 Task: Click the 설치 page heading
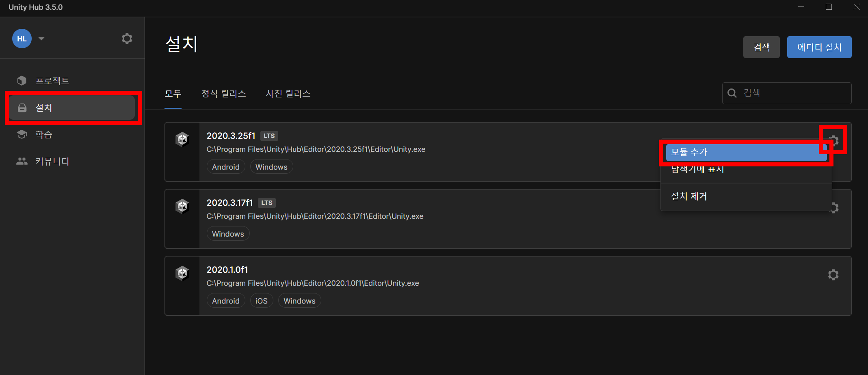tap(182, 44)
